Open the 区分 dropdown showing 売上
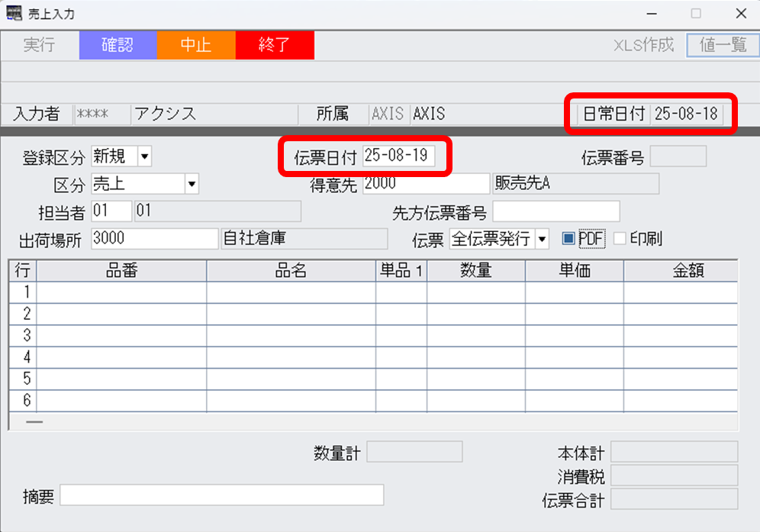Image resolution: width=760 pixels, height=532 pixels. click(x=192, y=184)
